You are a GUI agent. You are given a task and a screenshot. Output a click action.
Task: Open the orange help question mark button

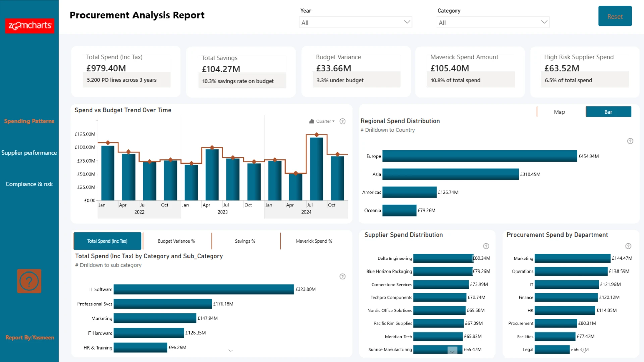pyautogui.click(x=29, y=281)
